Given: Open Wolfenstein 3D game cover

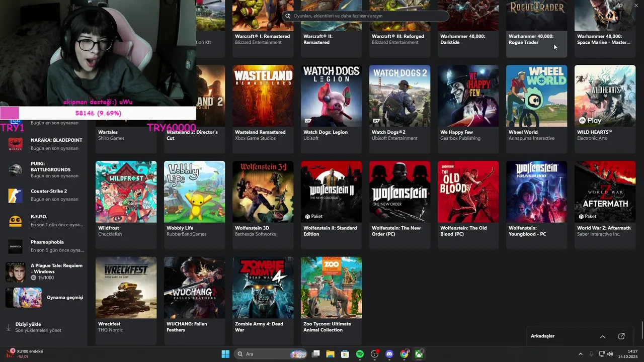Looking at the screenshot, I should pos(263,192).
